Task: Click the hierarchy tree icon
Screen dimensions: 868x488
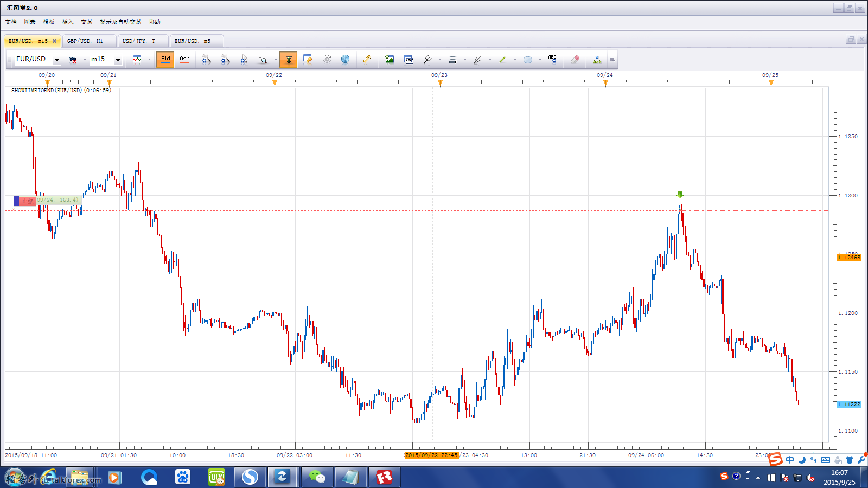Action: click(597, 60)
